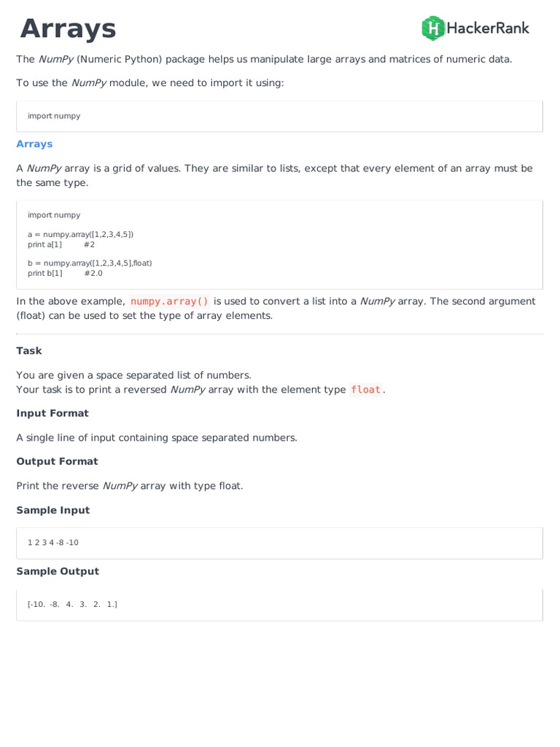560x747 pixels.
Task: Click the line a = numpy.array([1,2,3,4,5])
Action: (80, 234)
